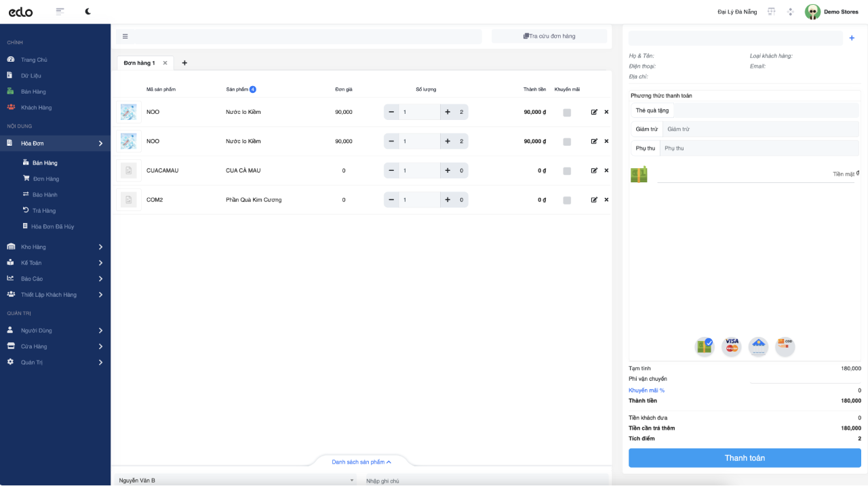Increase quantity of CUA CÀ MAU
Image resolution: width=868 pixels, height=488 pixels.
pos(448,171)
